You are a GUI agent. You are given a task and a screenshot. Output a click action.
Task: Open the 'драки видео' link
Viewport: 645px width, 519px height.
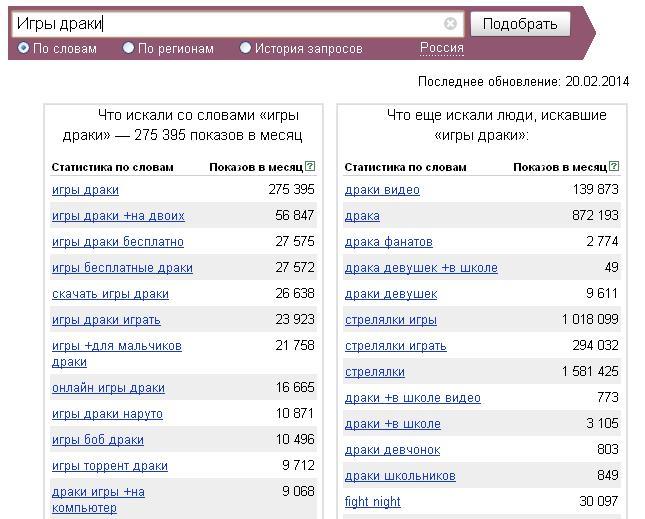383,190
